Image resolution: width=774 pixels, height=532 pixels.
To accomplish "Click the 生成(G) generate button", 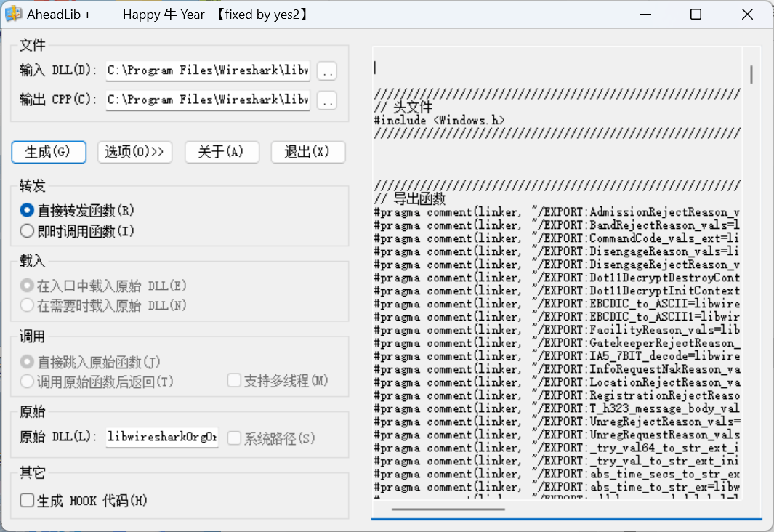I will coord(49,152).
